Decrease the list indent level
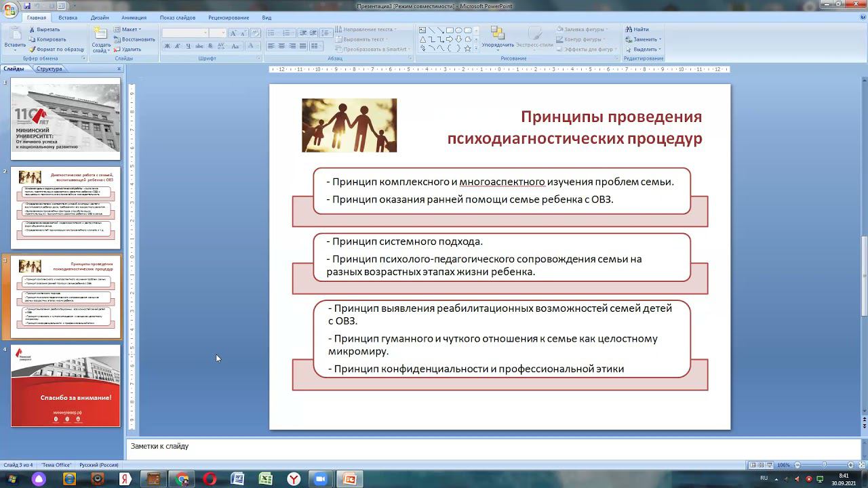Screen dimensions: 868x488 [303, 33]
